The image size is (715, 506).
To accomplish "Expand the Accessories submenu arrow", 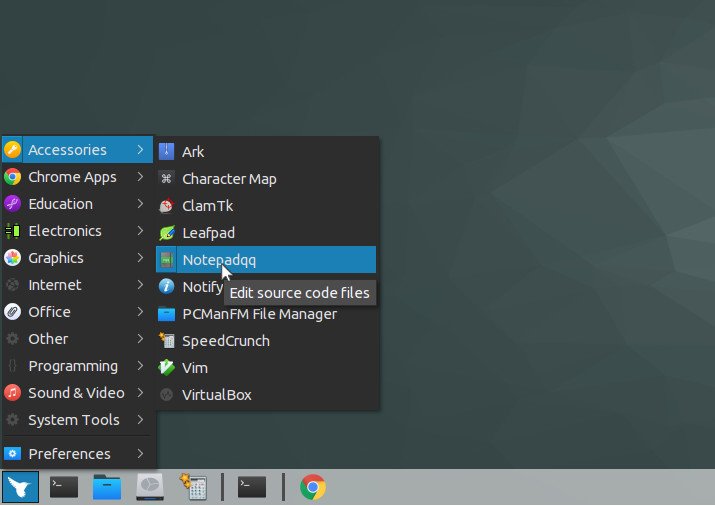I will 140,150.
